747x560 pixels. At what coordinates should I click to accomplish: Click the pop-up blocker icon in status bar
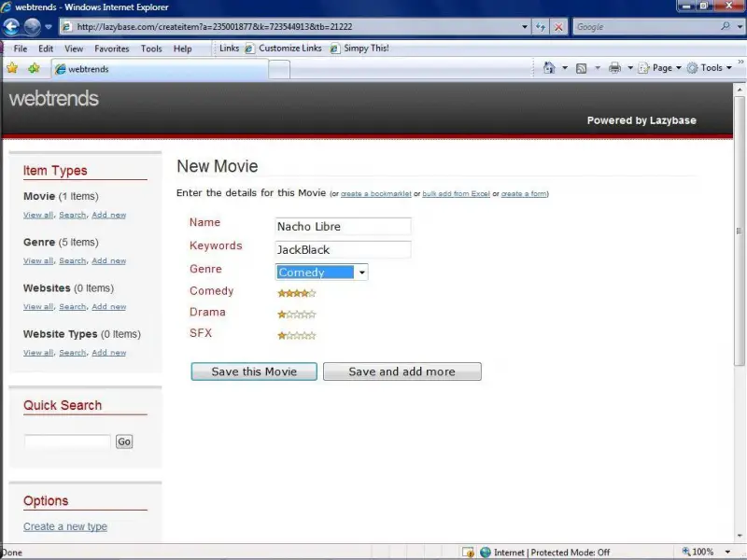pos(468,552)
